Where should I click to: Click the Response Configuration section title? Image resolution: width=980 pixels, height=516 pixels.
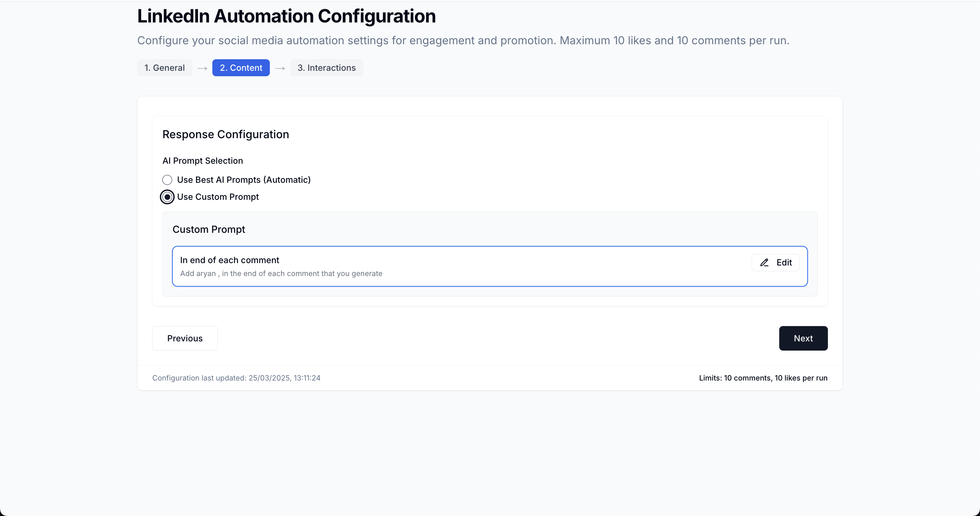pyautogui.click(x=226, y=134)
